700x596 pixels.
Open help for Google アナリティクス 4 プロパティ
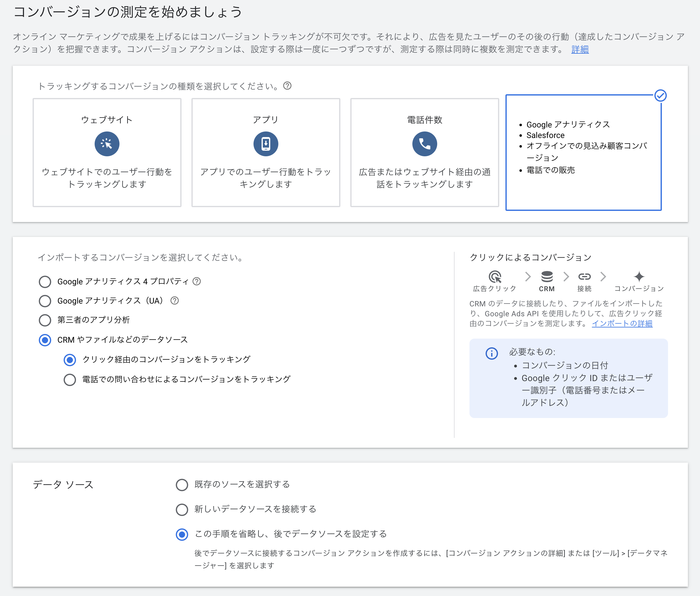(x=197, y=281)
